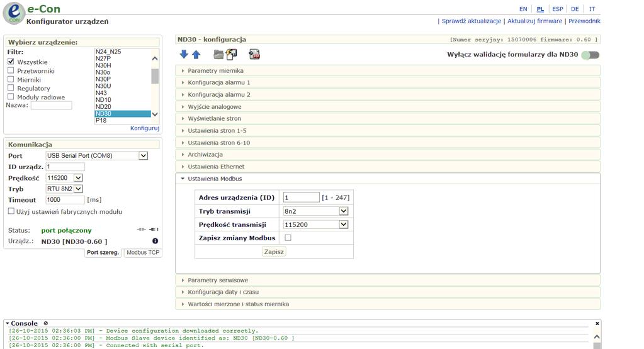Expand Parametry serwisowe section
The height and width of the screenshot is (349, 644).
388,280
